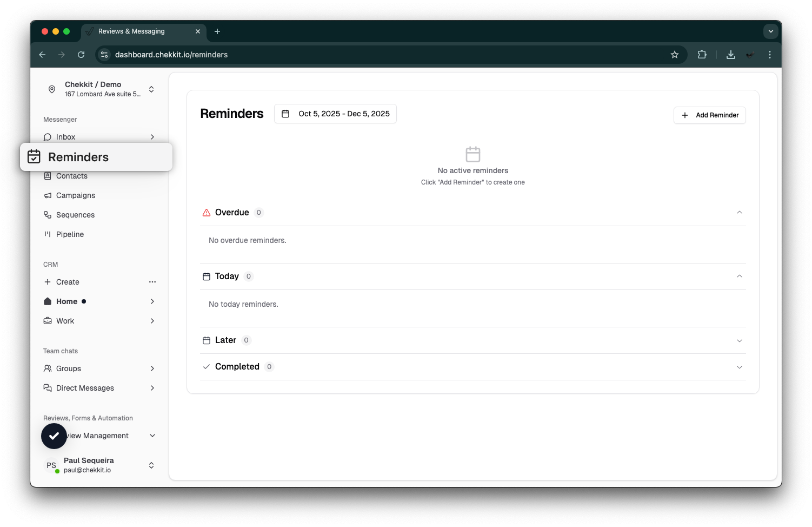Reload the page

pos(81,55)
